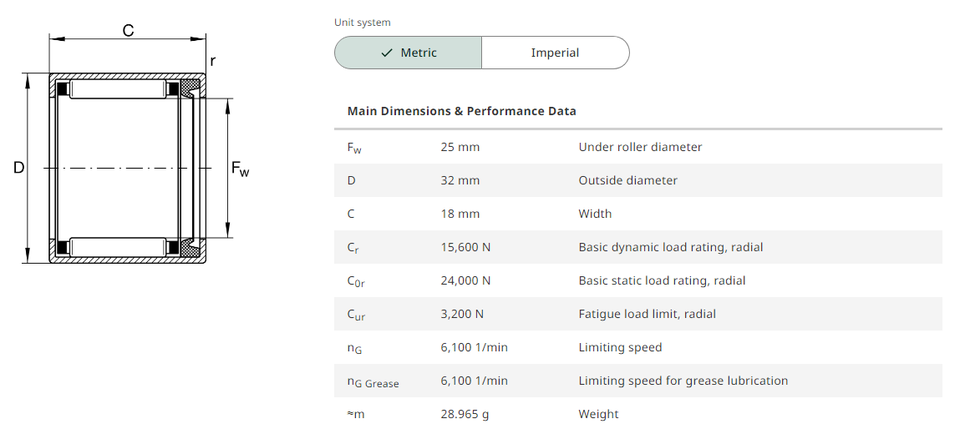Click the Main Dimensions & Performance Data heading
Image resolution: width=960 pixels, height=429 pixels.
(x=461, y=111)
